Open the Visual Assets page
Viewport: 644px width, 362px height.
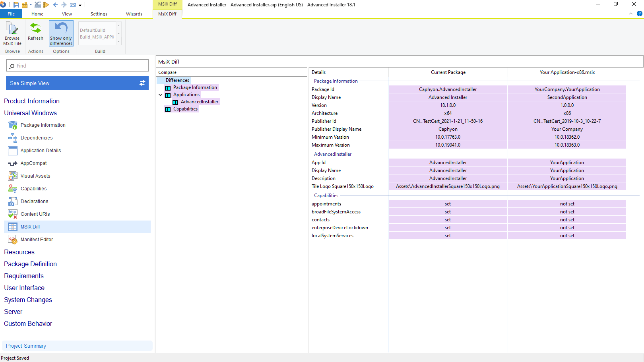[12, 176]
